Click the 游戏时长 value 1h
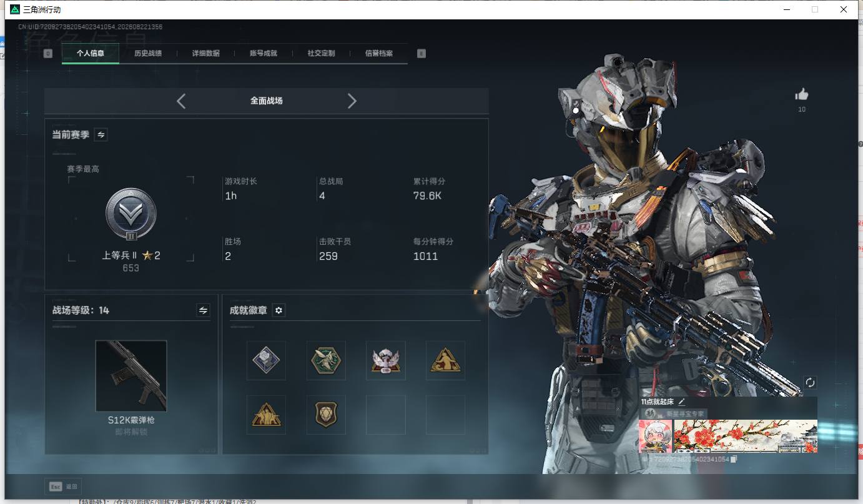The image size is (863, 504). [231, 196]
